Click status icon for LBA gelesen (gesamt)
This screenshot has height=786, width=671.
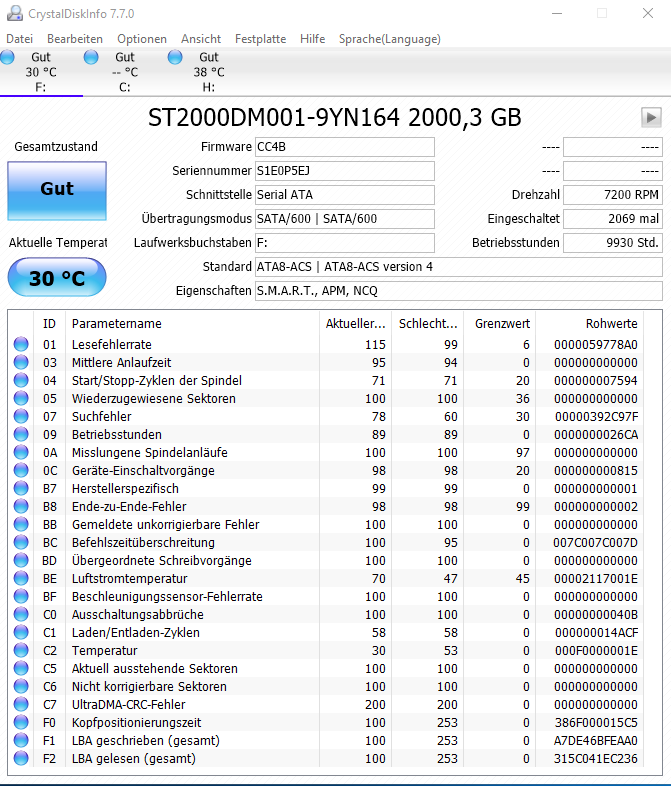click(x=21, y=759)
